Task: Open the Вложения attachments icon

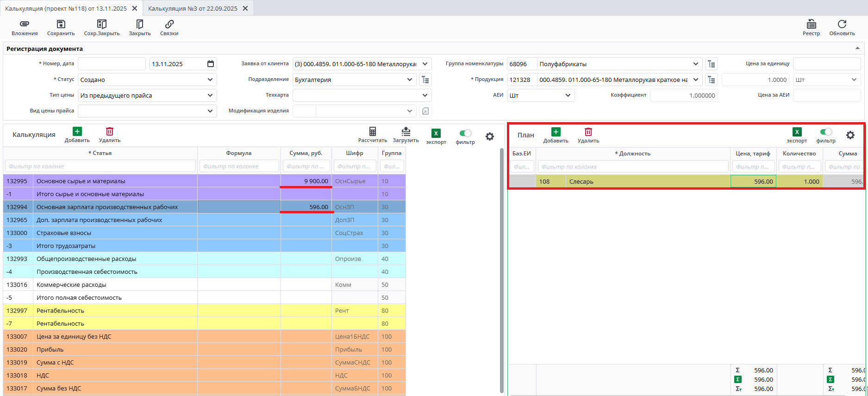Action: coord(25,24)
